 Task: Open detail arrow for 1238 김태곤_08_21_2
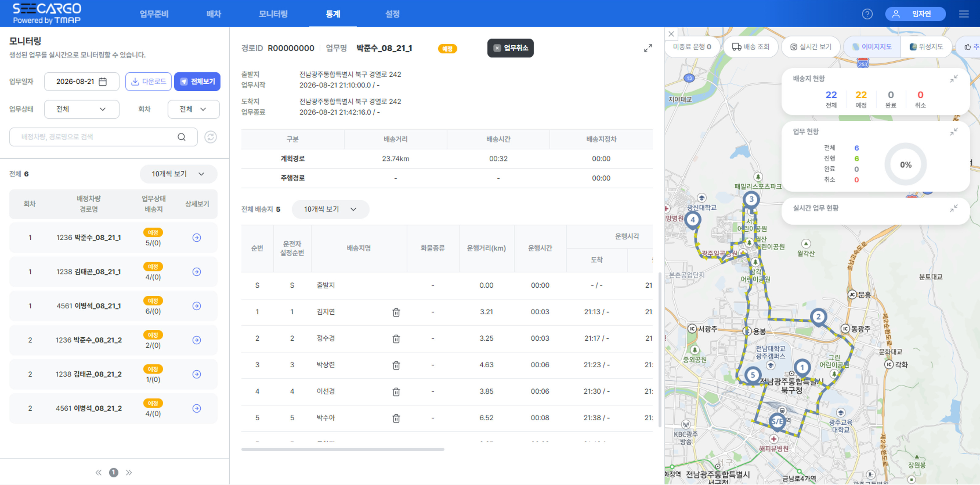coord(197,374)
